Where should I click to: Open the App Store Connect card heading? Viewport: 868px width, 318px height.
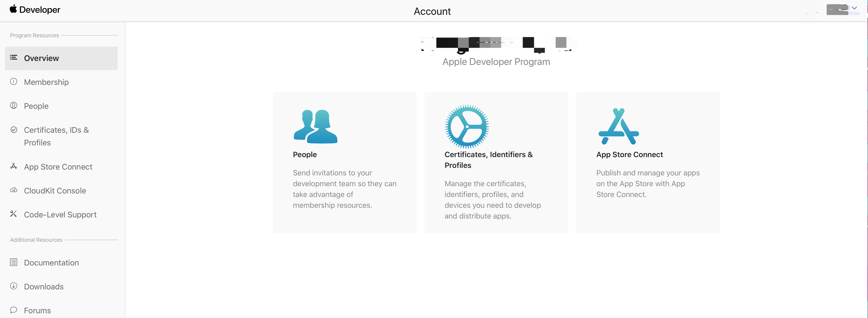tap(629, 155)
